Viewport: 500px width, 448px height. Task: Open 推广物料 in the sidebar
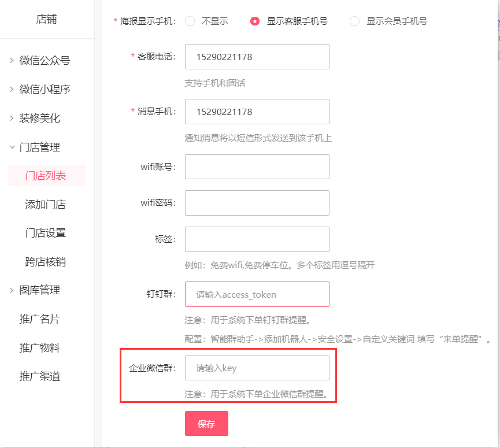pos(39,347)
